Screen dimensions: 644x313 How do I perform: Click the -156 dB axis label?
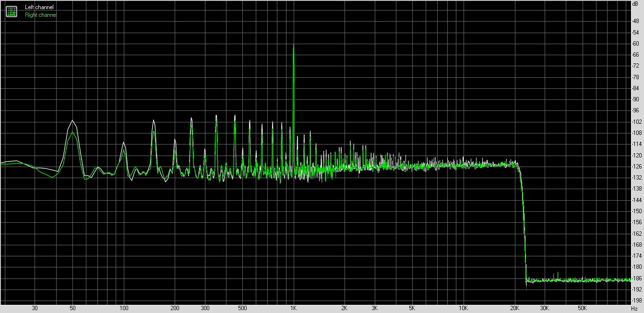coord(637,222)
